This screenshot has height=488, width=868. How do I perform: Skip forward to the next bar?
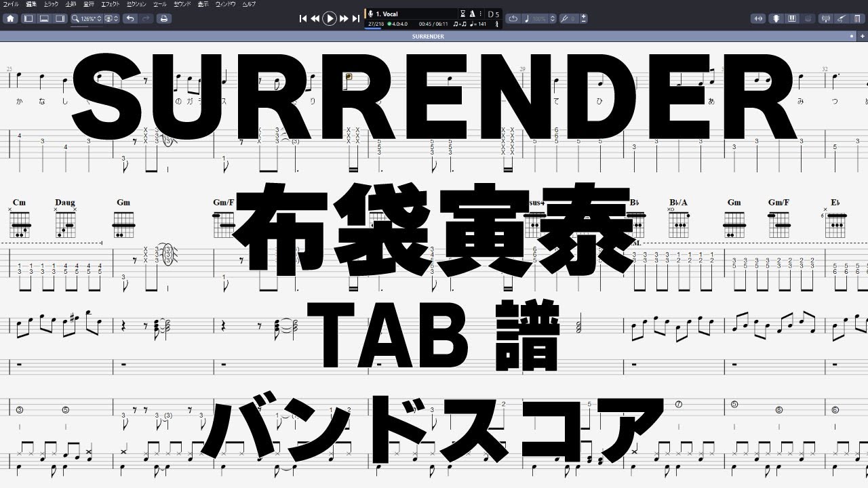point(344,19)
